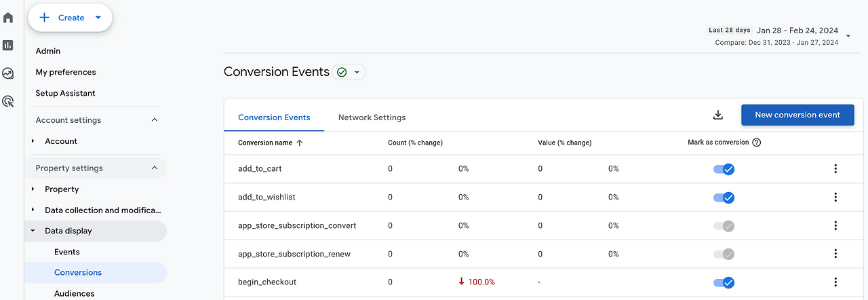Collapse the Account settings section
Viewport: 868px width, 300px height.
coord(155,120)
